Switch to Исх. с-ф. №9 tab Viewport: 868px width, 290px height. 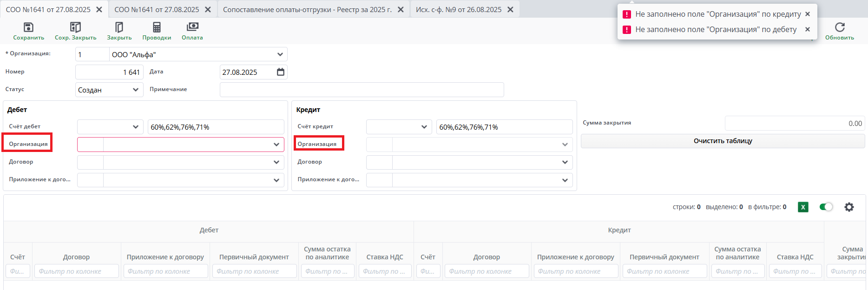point(458,9)
